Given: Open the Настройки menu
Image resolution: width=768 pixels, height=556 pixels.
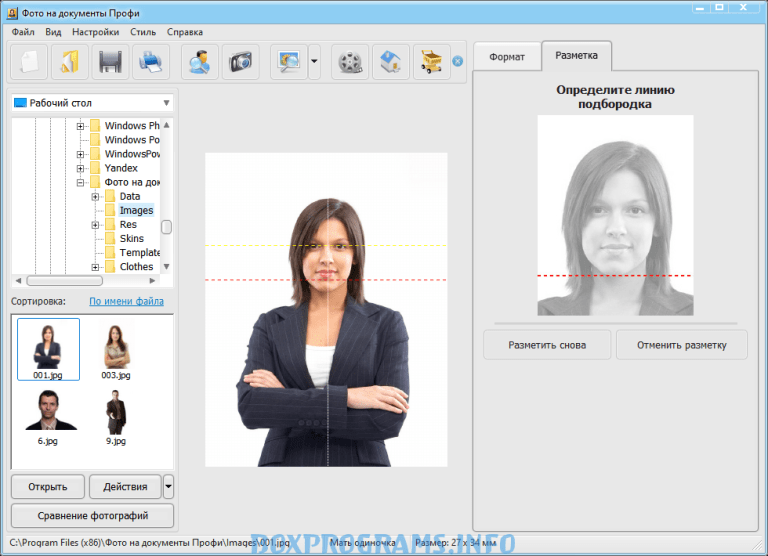Looking at the screenshot, I should coord(95,32).
